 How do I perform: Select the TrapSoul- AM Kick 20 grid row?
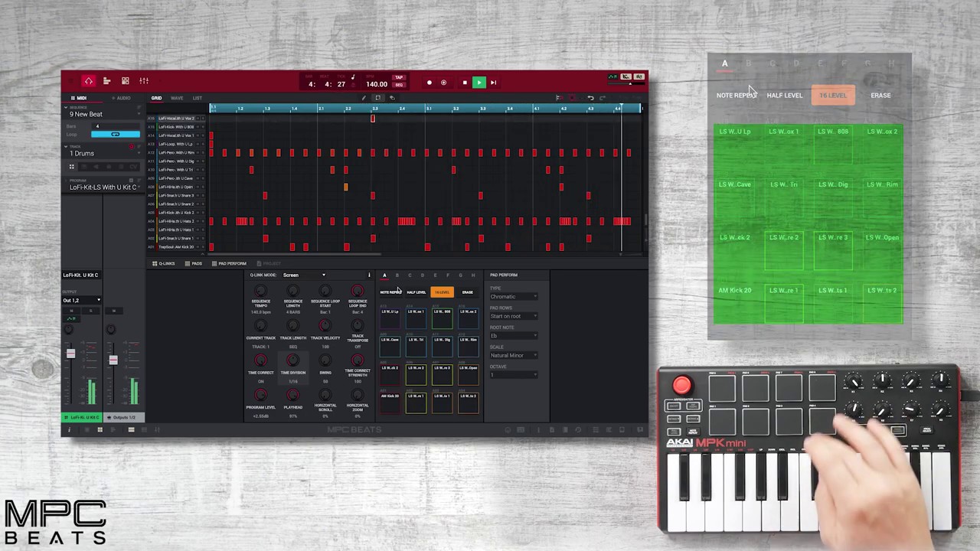point(175,247)
